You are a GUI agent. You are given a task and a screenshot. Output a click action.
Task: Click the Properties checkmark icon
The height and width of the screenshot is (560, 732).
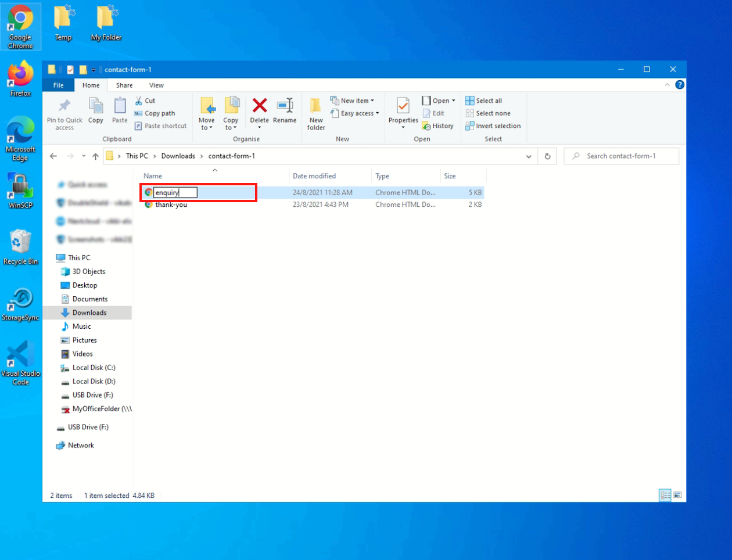[403, 106]
